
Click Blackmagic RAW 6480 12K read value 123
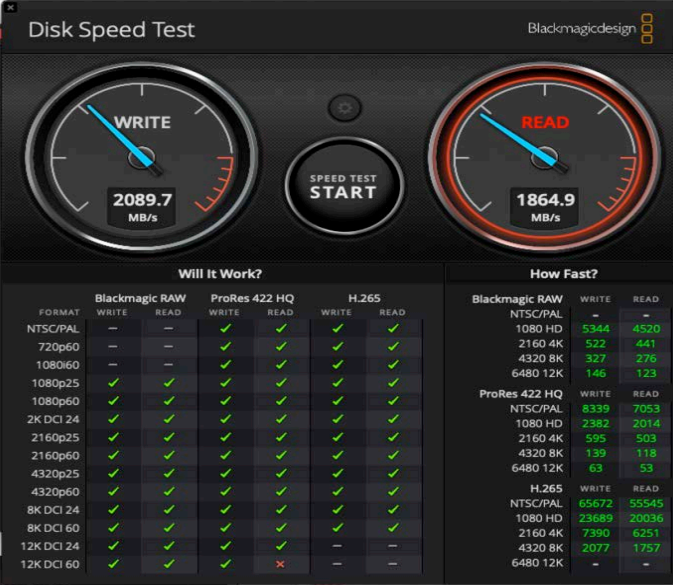tap(646, 373)
